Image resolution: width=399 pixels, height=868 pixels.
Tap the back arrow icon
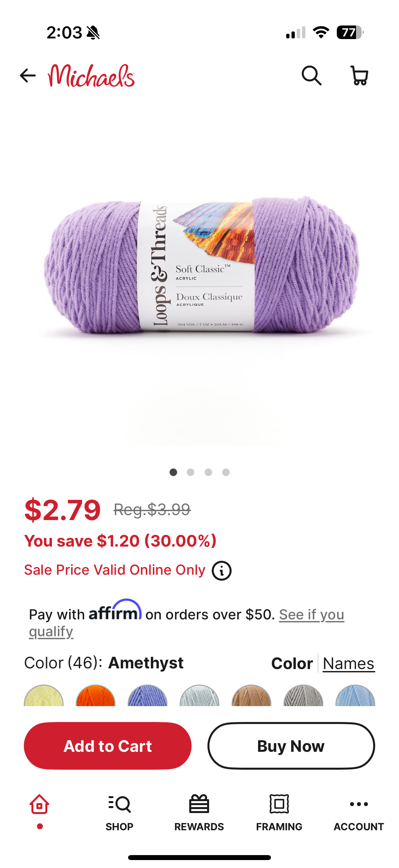[27, 75]
